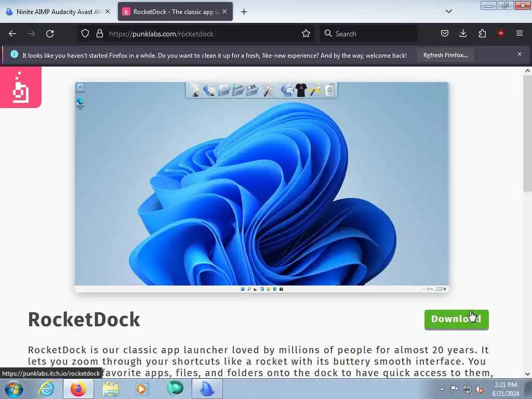The height and width of the screenshot is (399, 532).
Task: Open the Firefox hamburger menu
Action: (520, 33)
